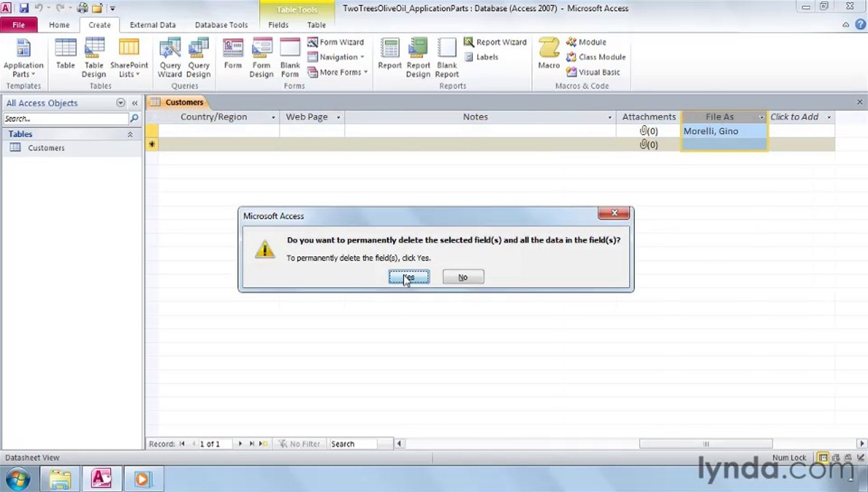Screen dimensions: 868x492
Task: Click No in the delete dialog
Action: pyautogui.click(x=463, y=277)
